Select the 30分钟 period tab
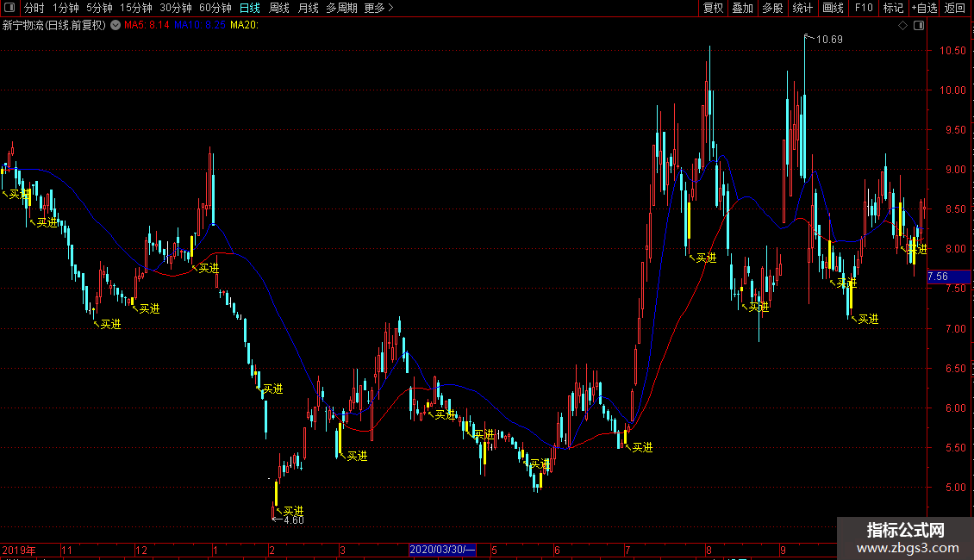This screenshot has height=560, width=974. click(x=176, y=8)
